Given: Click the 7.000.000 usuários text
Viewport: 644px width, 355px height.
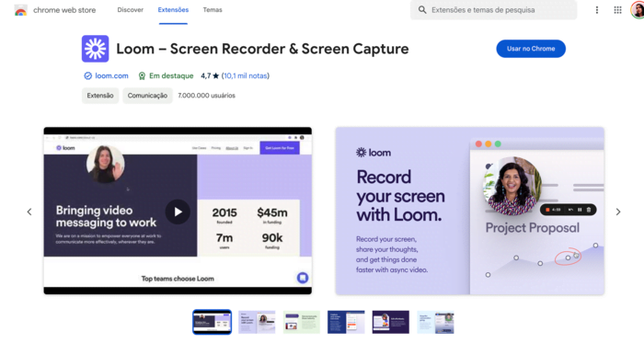Looking at the screenshot, I should (x=207, y=96).
